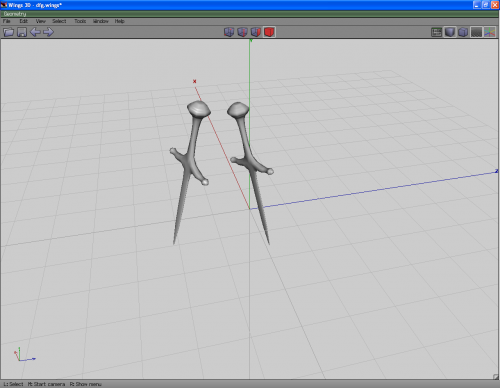Undo using the left arrow icon
Screen dimensions: 500x388
coord(35,32)
